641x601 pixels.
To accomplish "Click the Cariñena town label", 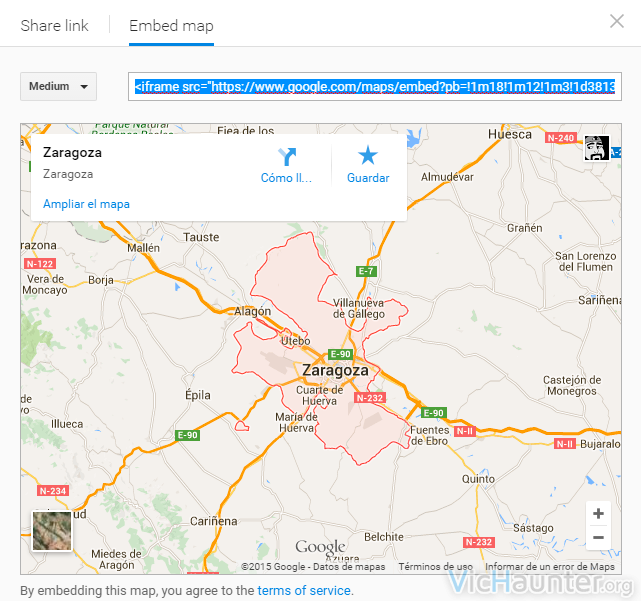I will [x=213, y=521].
